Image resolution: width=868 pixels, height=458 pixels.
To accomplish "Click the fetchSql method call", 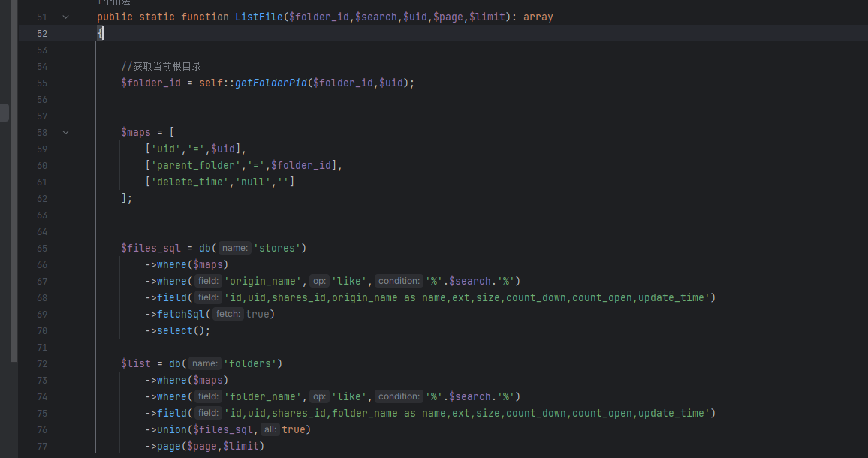I will pyautogui.click(x=180, y=314).
